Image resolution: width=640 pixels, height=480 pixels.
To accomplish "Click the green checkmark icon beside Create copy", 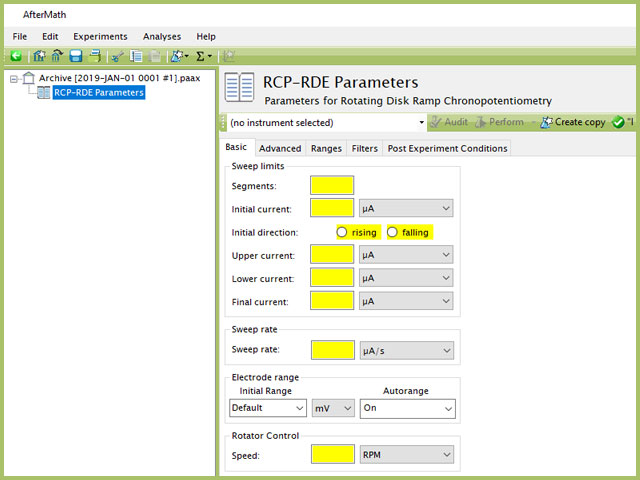I will pos(618,122).
